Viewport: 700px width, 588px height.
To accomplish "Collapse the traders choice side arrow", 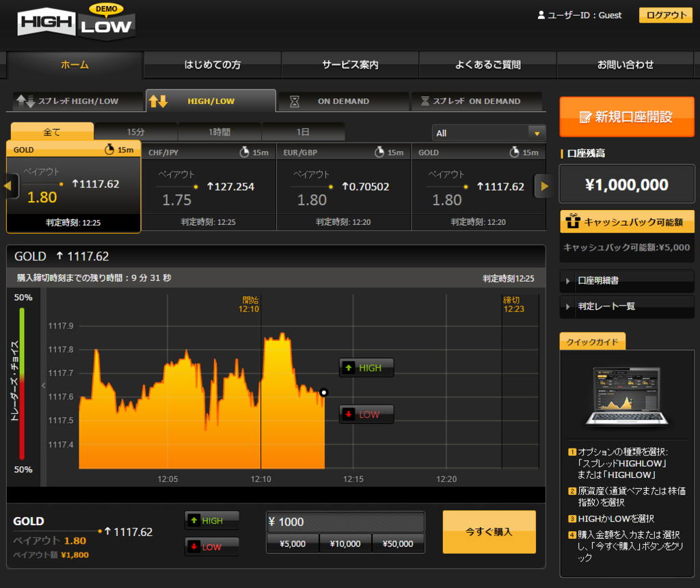I will tap(43, 386).
